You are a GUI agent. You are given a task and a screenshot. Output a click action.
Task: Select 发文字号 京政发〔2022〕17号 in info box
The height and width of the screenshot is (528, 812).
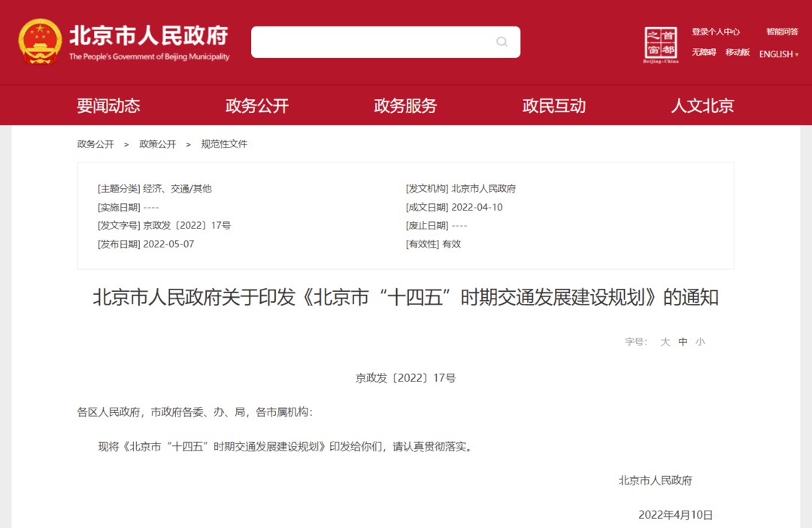point(164,226)
